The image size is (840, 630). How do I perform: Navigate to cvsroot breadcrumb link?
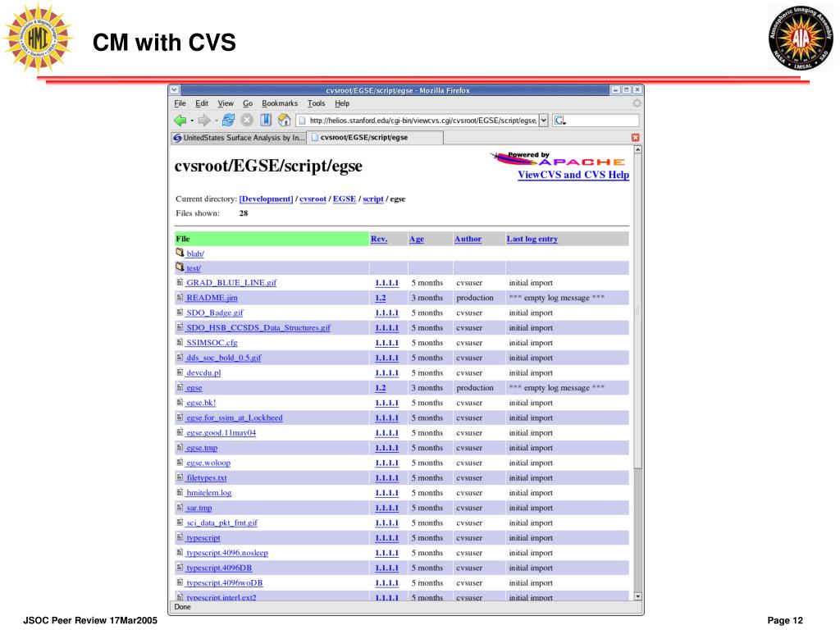(313, 199)
